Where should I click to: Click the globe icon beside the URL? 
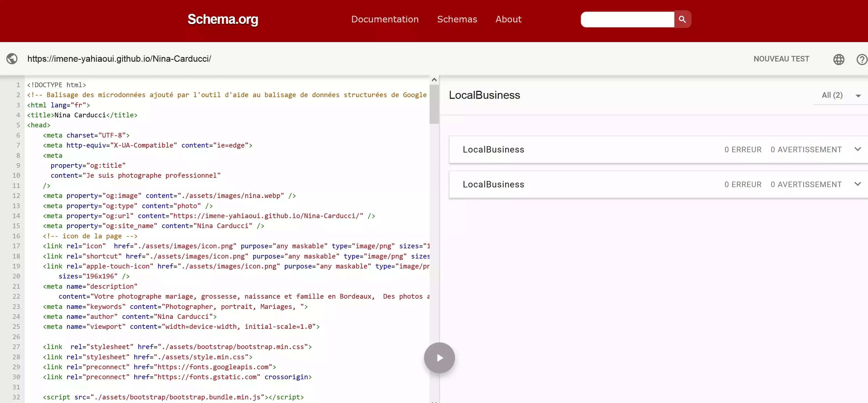click(x=12, y=59)
